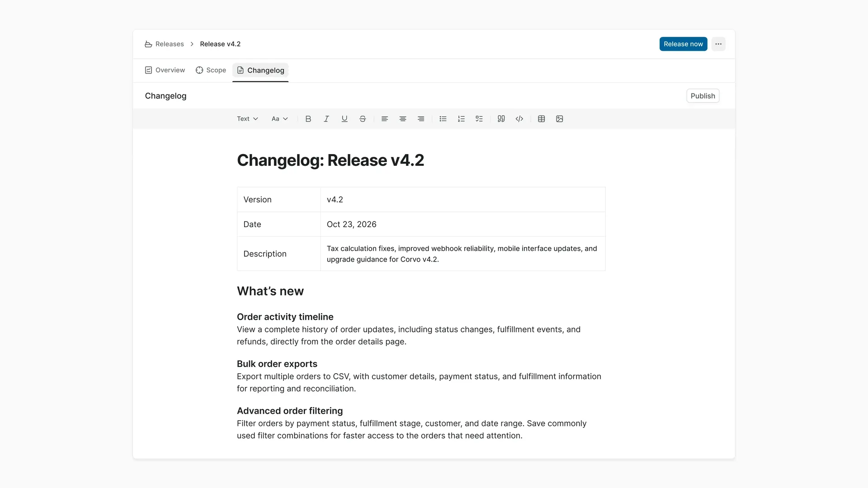Click the Release v4.2 breadcrumb

point(220,44)
